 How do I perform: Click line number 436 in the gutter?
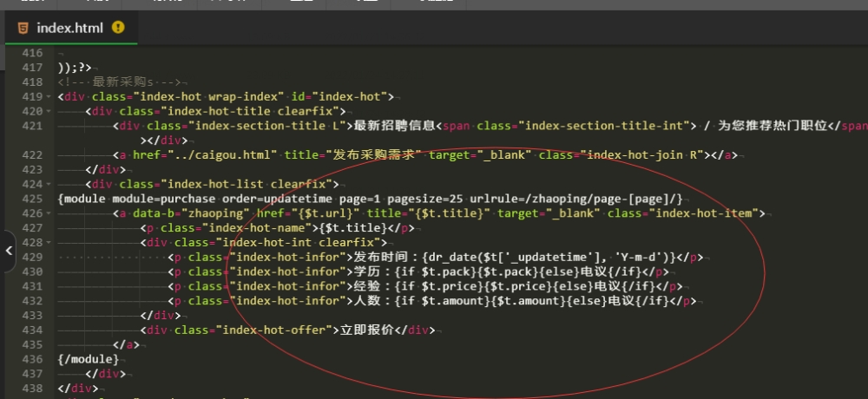coord(32,359)
